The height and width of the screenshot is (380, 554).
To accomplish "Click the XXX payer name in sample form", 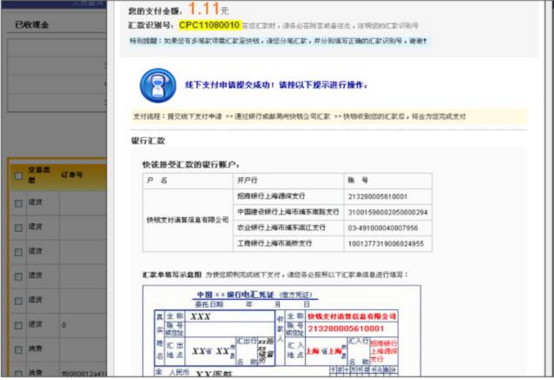I will [x=200, y=316].
